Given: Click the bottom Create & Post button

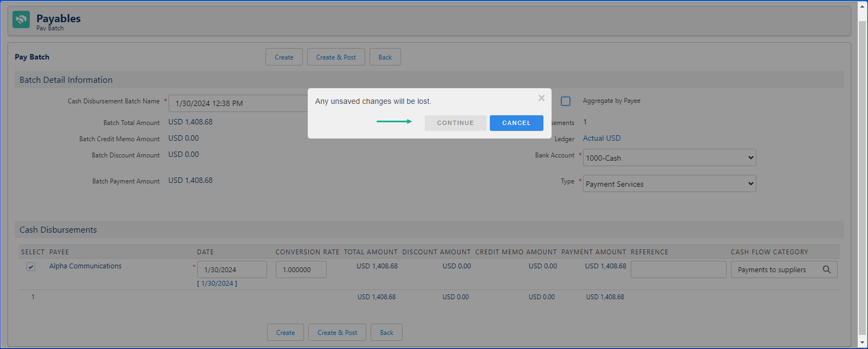Looking at the screenshot, I should coord(337,333).
